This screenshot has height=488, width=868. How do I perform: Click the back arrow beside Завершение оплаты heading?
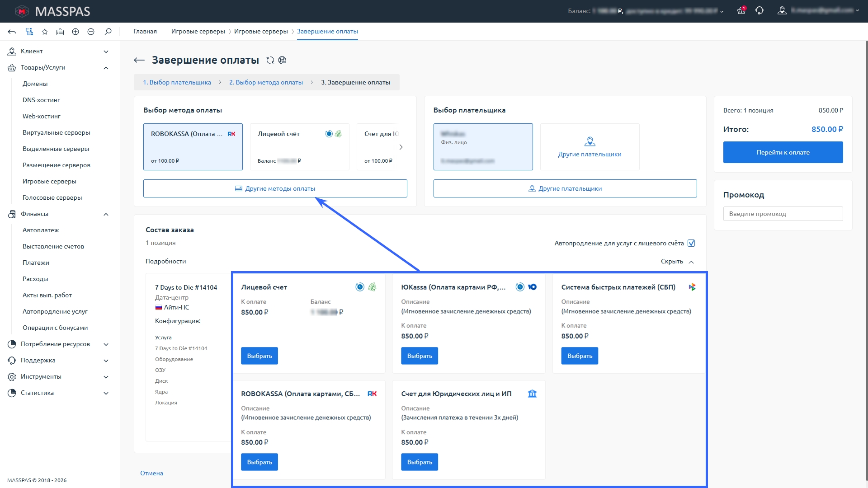tap(139, 60)
